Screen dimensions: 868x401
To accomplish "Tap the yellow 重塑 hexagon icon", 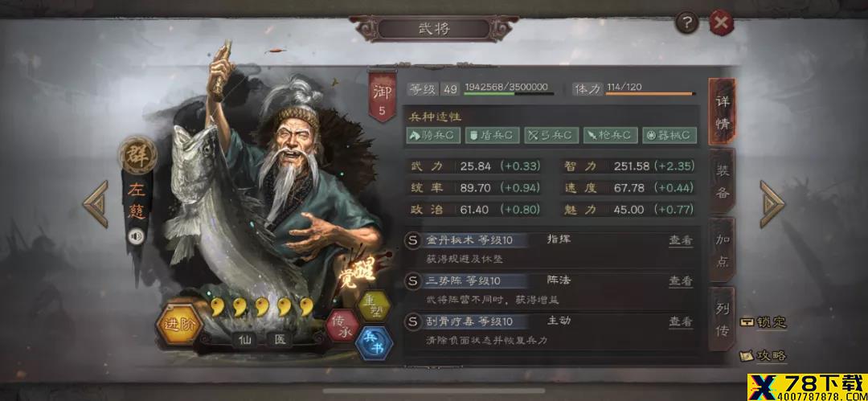I will [373, 305].
